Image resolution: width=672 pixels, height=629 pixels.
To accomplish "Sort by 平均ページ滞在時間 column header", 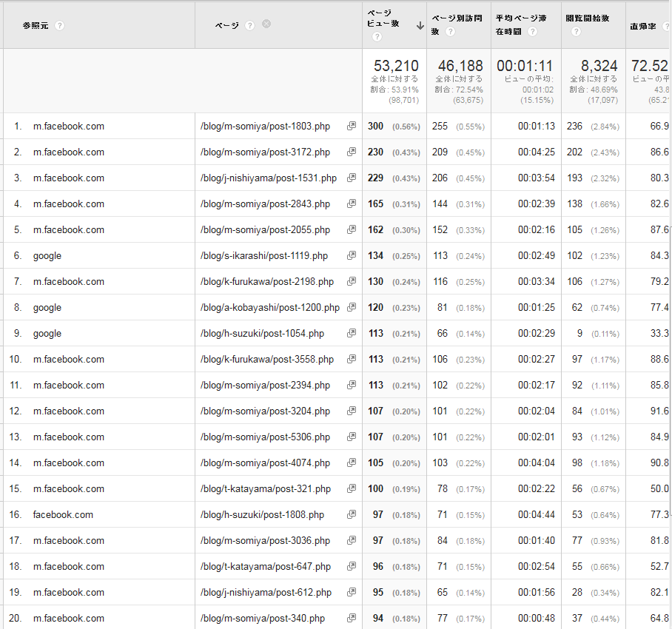I will click(521, 18).
